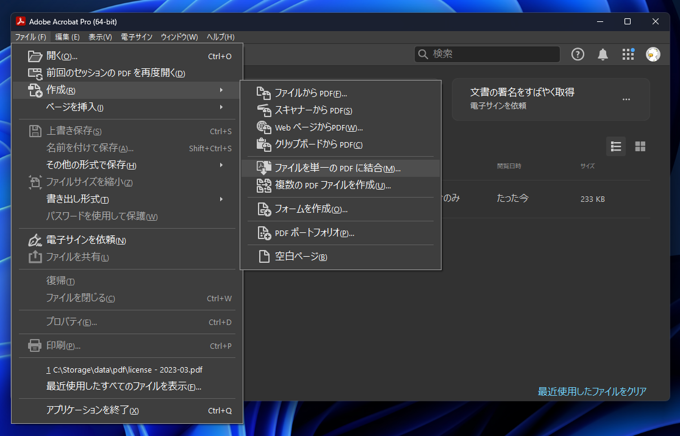Open the ファイル(F) menu
This screenshot has height=436, width=680.
coord(31,37)
